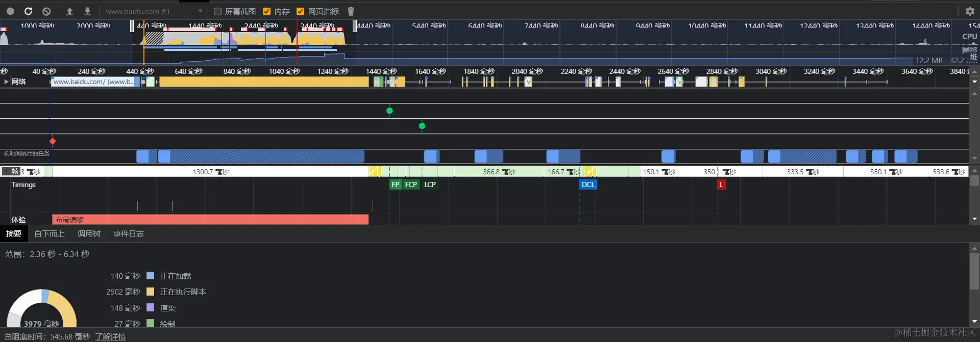This screenshot has height=342, width=980.
Task: Click the 总阻塞时间: 545.68 毫秒 text
Action: pyautogui.click(x=47, y=337)
